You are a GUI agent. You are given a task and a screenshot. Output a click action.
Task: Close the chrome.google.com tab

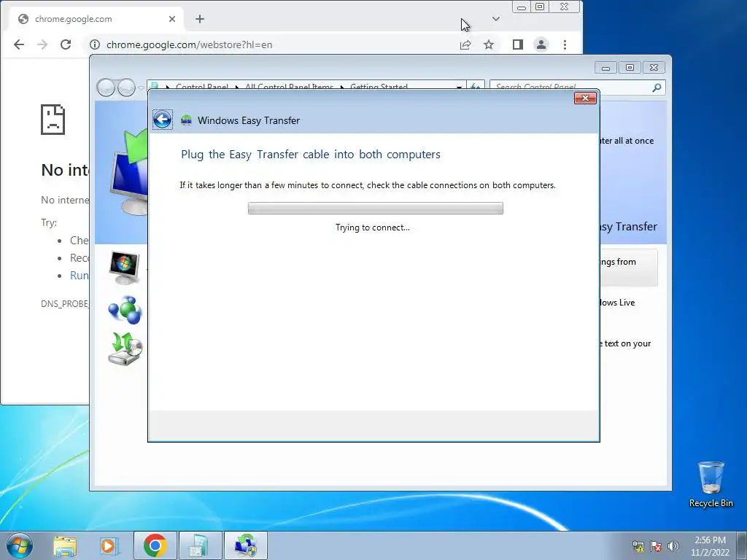click(172, 19)
